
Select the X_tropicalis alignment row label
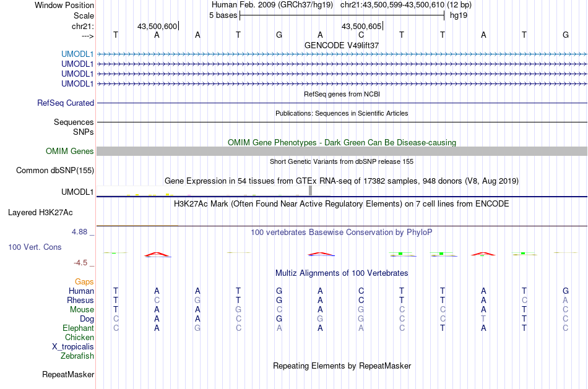[73, 347]
